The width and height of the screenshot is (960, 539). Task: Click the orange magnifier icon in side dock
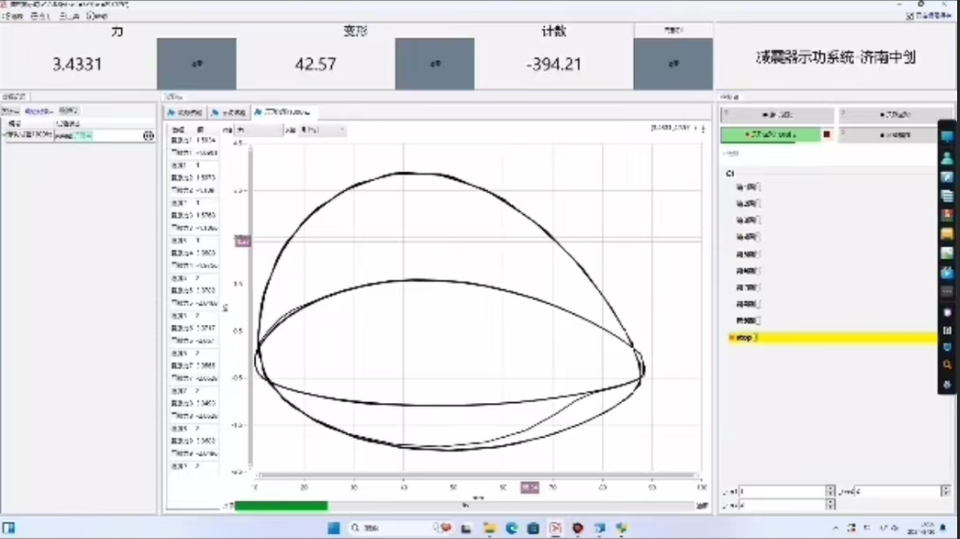[x=947, y=365]
